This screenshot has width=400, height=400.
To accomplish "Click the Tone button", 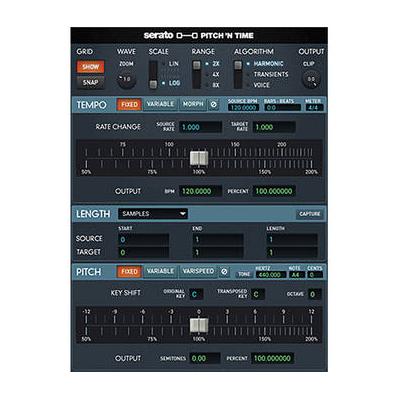I will click(x=244, y=274).
